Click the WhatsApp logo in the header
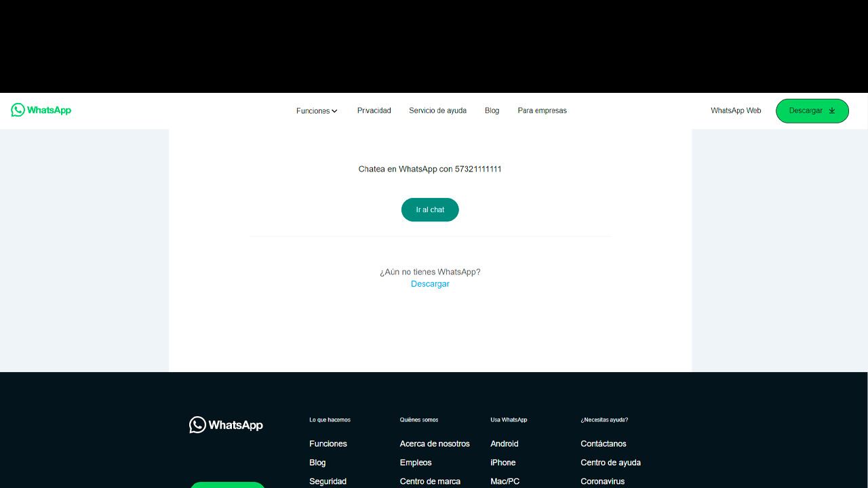868x488 pixels. point(41,110)
